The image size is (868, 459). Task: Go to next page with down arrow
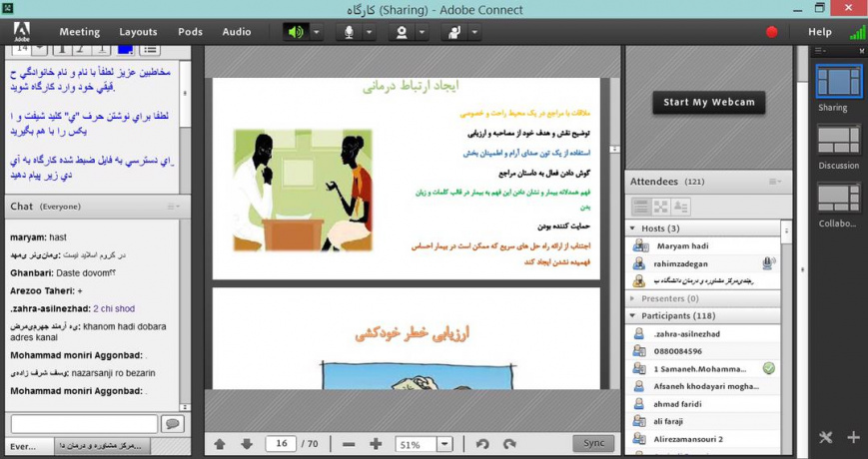click(x=247, y=443)
